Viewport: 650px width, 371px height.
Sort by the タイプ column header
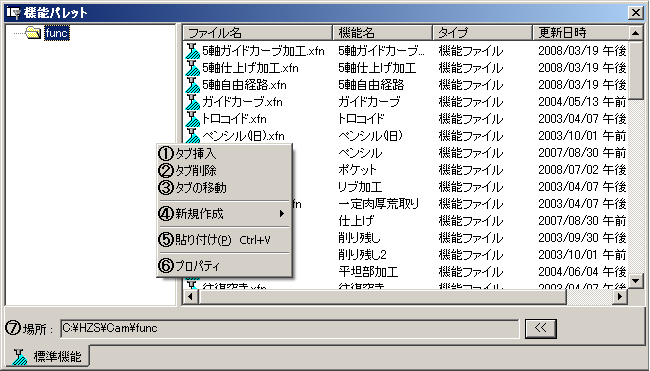coord(483,32)
